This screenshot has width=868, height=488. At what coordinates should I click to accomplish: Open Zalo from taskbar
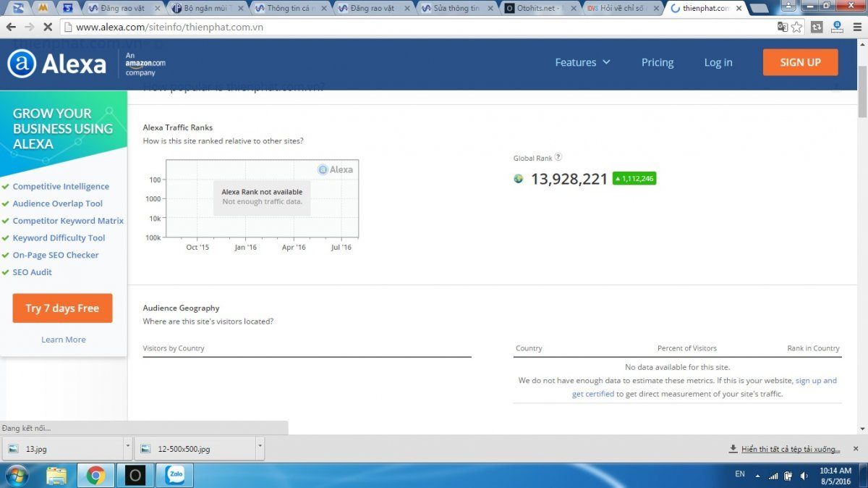tap(174, 476)
